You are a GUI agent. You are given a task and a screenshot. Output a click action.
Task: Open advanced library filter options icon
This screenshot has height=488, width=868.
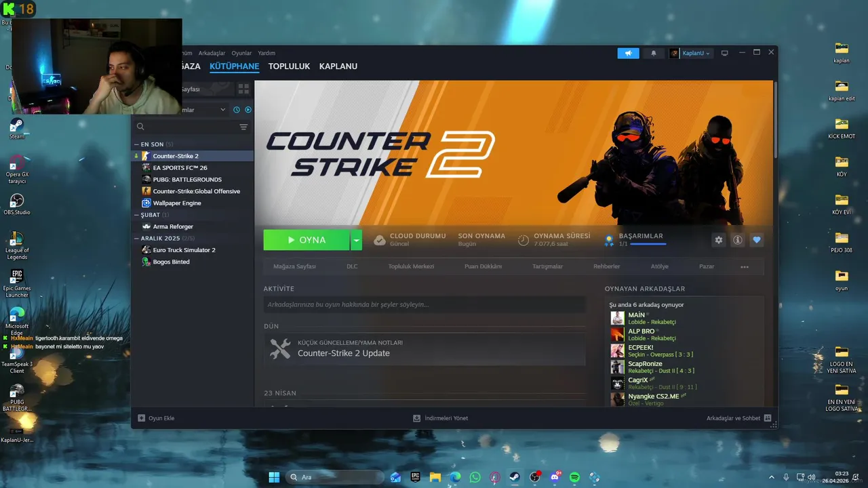coord(243,127)
